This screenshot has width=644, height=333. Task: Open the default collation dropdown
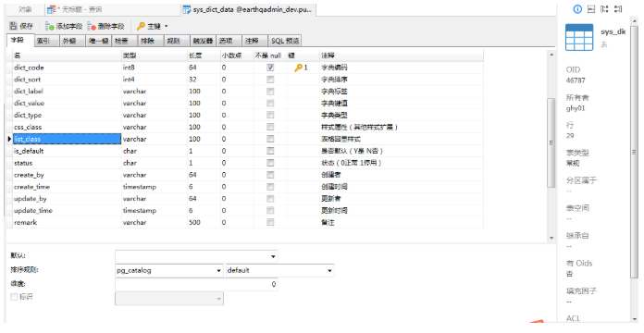(x=329, y=271)
